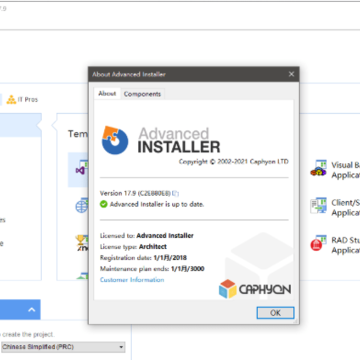The image size is (360, 360).
Task: Select the RAD Studio Application template icon
Action: tap(318, 243)
